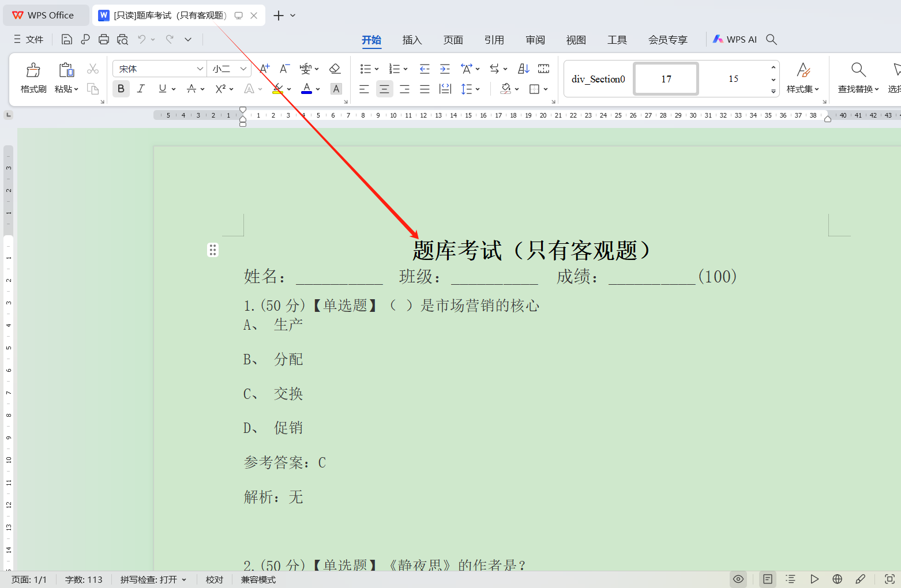The image size is (901, 588).
Task: Click the save icon in quick access toolbar
Action: tap(67, 39)
